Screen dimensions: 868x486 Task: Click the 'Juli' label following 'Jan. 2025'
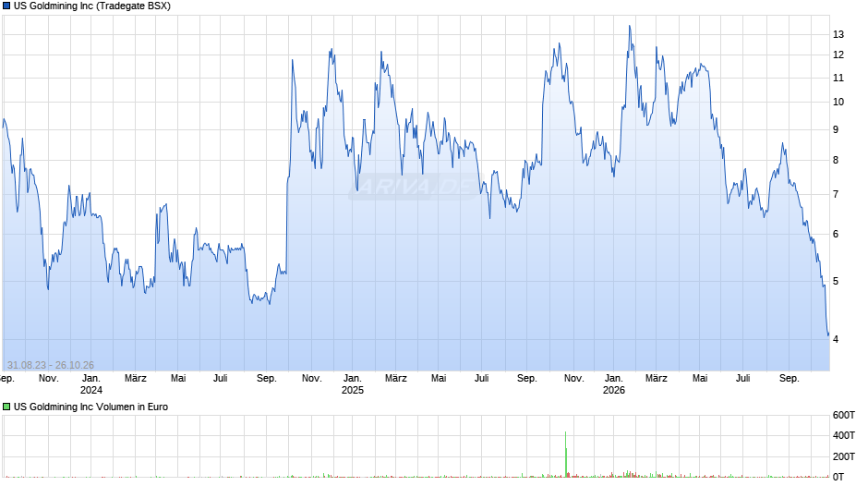[x=482, y=379]
